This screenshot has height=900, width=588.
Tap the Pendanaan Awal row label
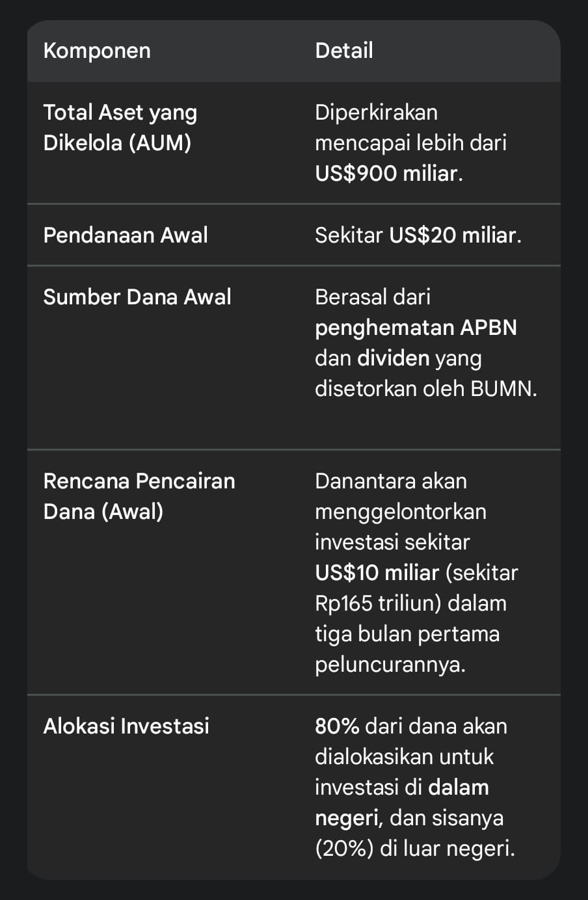pos(126,235)
